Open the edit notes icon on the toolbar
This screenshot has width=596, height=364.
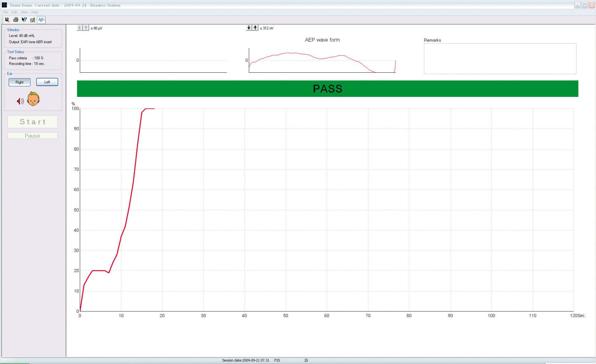click(32, 20)
